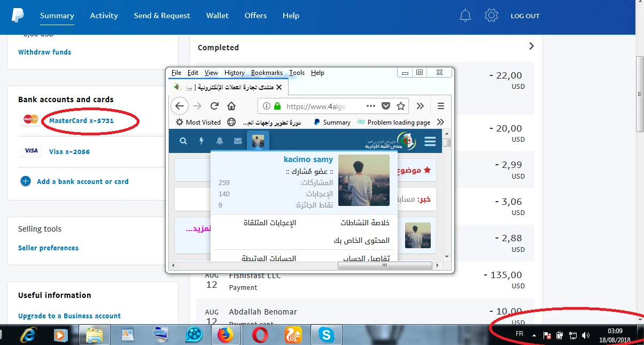Click Add a bank account or card
644x345 pixels.
click(x=82, y=182)
